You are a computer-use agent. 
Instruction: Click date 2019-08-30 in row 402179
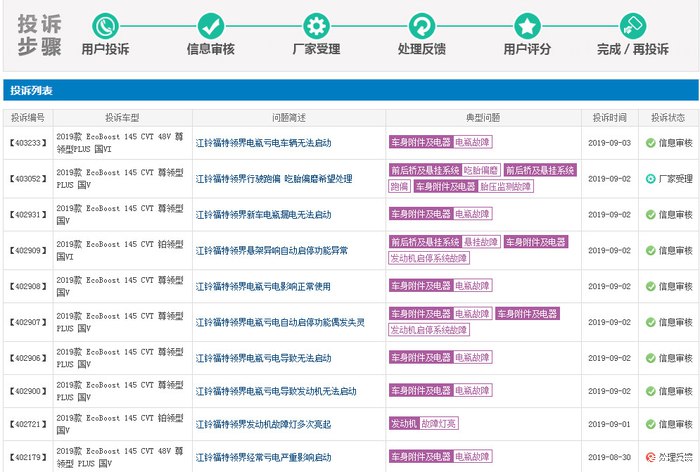click(609, 457)
